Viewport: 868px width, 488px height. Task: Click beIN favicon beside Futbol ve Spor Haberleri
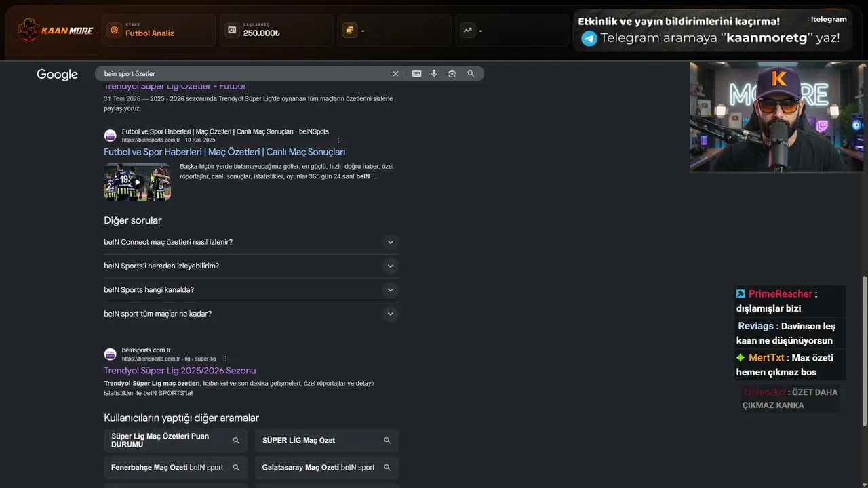click(x=110, y=136)
